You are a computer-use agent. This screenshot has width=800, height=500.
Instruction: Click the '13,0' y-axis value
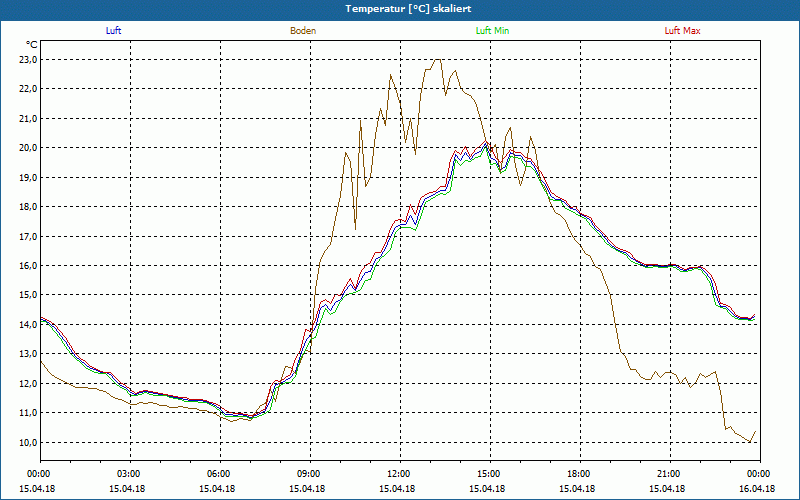[29, 354]
